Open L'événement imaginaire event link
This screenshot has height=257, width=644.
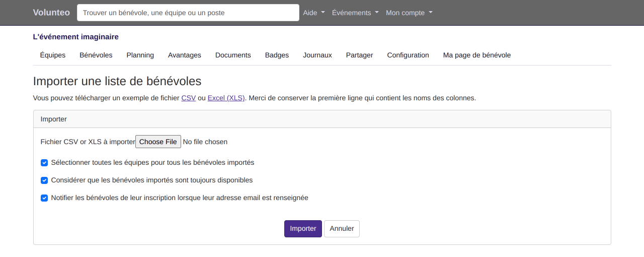click(x=76, y=37)
